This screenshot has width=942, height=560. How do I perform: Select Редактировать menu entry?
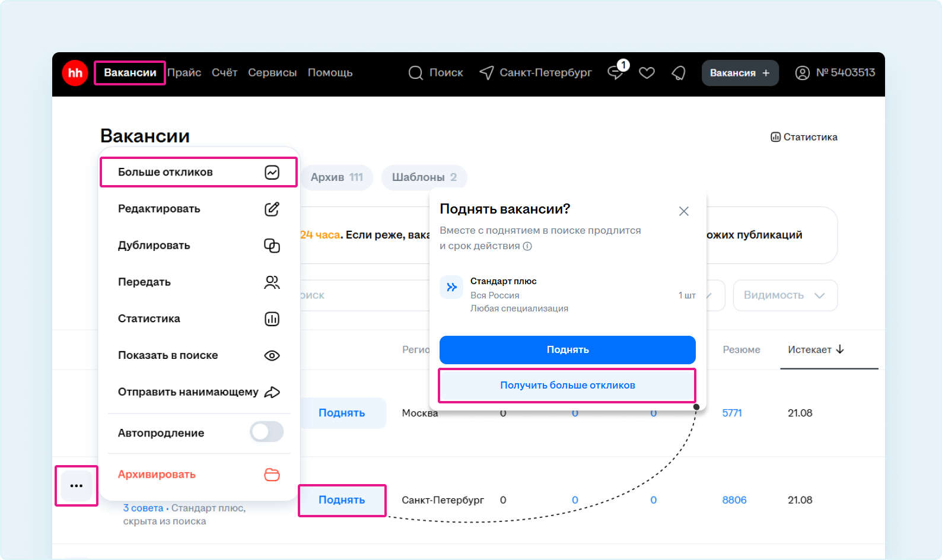click(199, 209)
